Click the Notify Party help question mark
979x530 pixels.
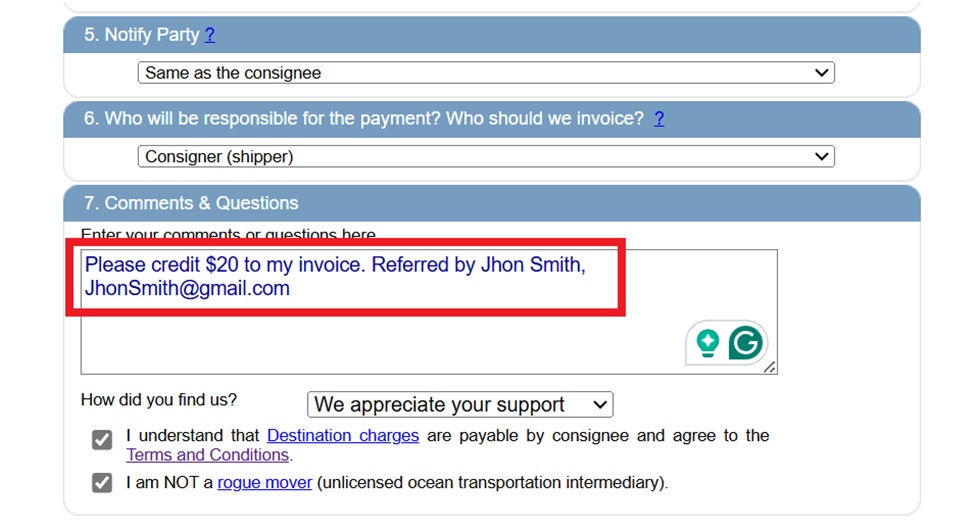[210, 35]
